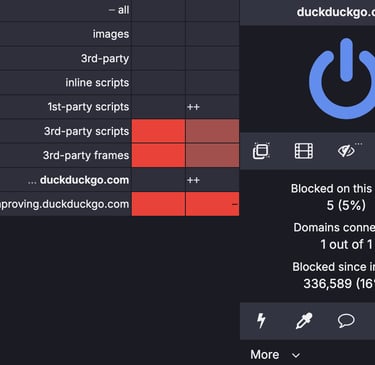The image size is (375, 365).
Task: Launch element zapper mode lightning icon
Action: pos(261,321)
